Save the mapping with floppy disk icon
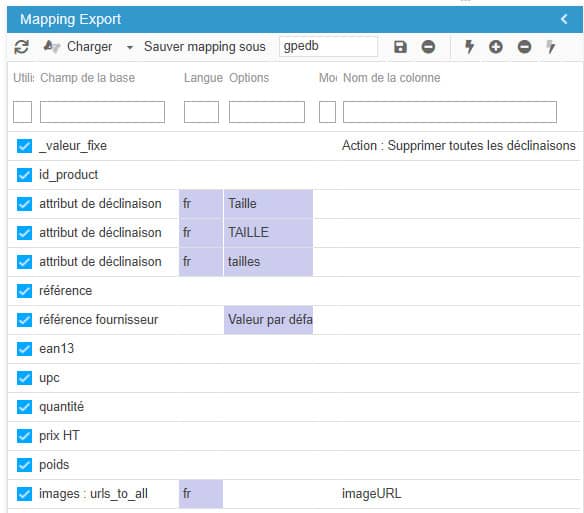The height and width of the screenshot is (513, 584). pyautogui.click(x=400, y=47)
